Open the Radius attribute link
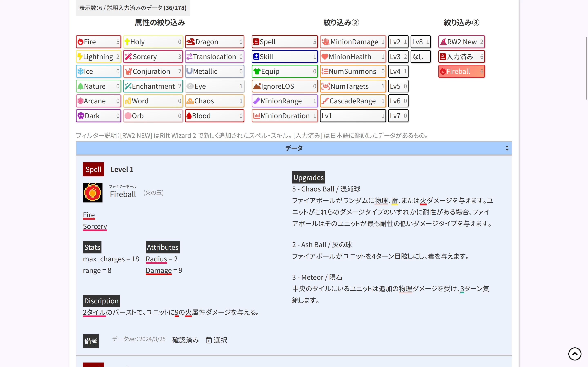The width and height of the screenshot is (588, 367). 156,259
